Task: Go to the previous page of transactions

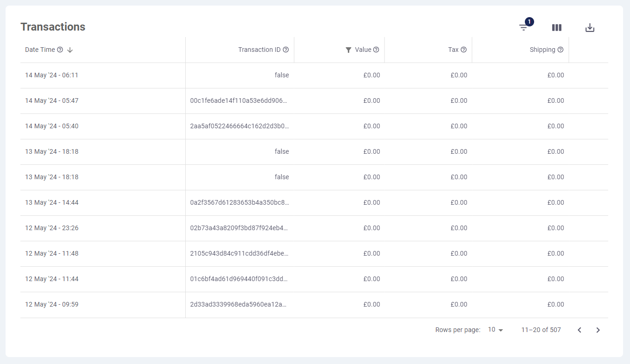Action: (x=579, y=330)
